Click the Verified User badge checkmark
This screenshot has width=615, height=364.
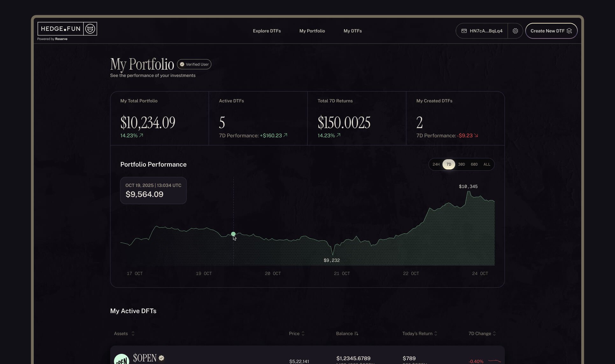[x=182, y=64]
